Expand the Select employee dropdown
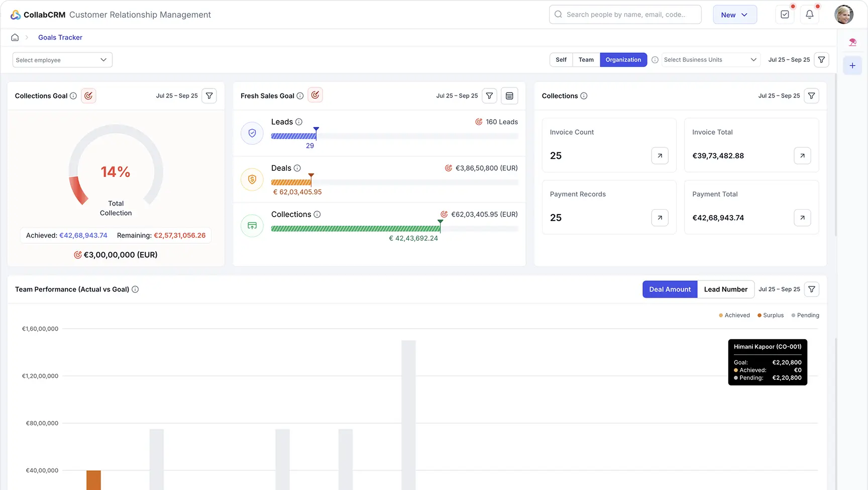This screenshot has width=868, height=490. (62, 60)
